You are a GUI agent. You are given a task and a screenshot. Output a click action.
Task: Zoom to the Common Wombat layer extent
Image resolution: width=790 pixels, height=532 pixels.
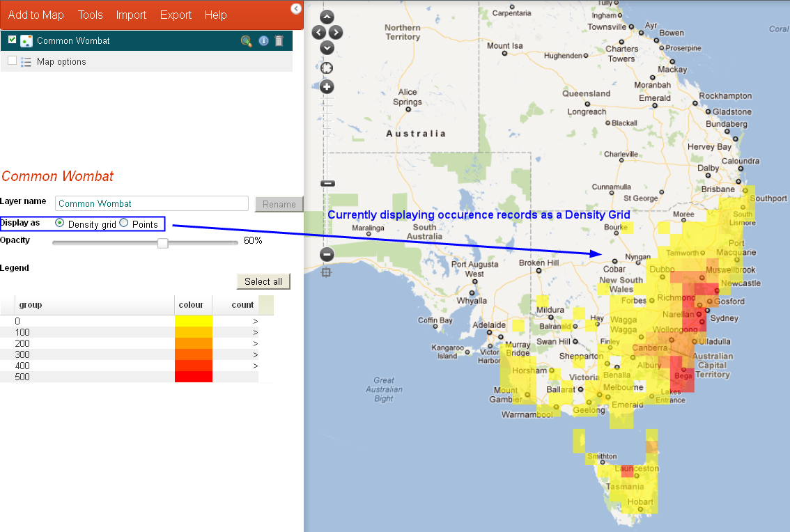point(246,41)
